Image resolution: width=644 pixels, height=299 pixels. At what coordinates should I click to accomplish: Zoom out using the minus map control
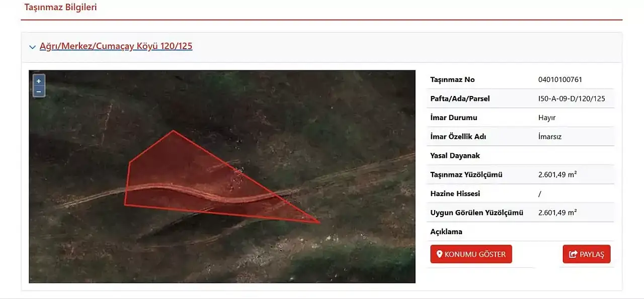click(x=39, y=91)
